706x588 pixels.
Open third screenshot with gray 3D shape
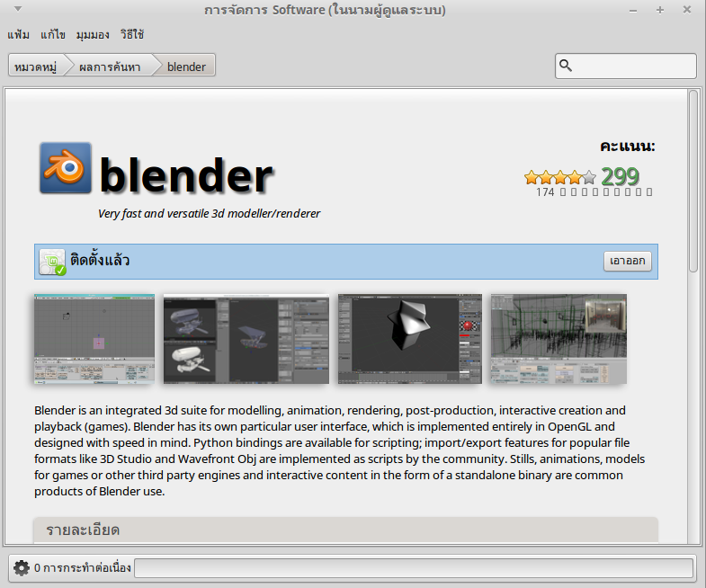tap(410, 339)
